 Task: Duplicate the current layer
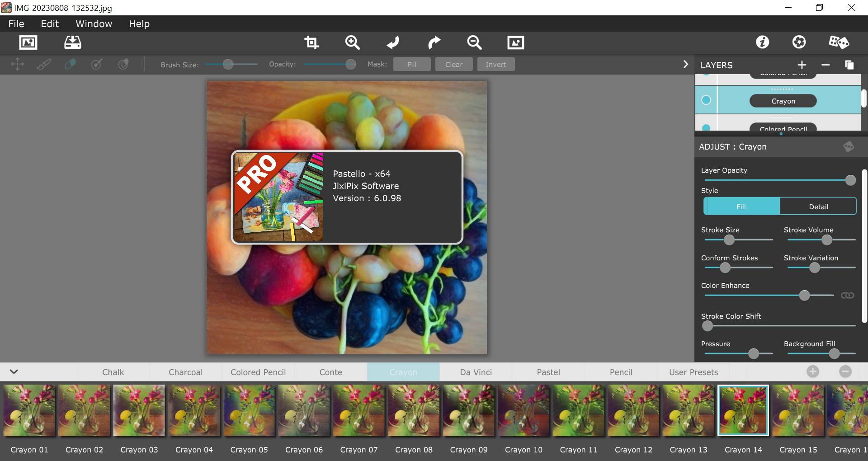pos(849,65)
